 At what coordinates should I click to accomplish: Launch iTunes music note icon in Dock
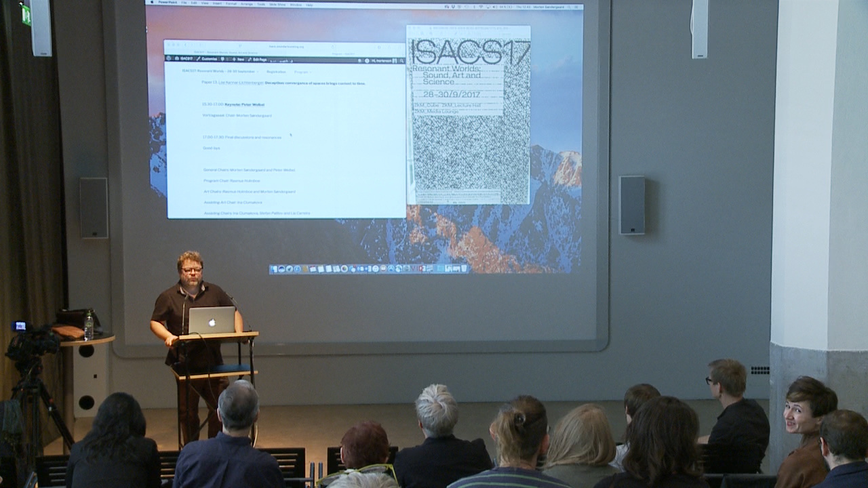pos(376,269)
